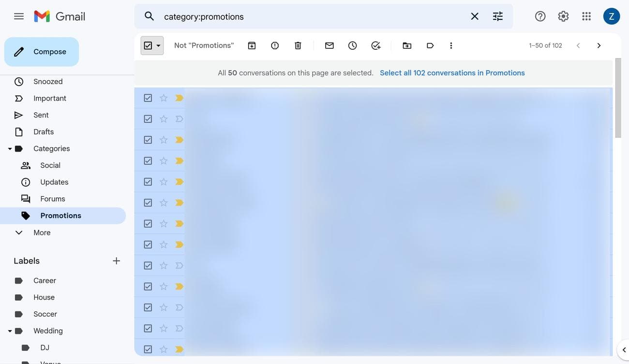Click the Add to Tasks icon
Image resolution: width=629 pixels, height=364 pixels.
point(376,45)
